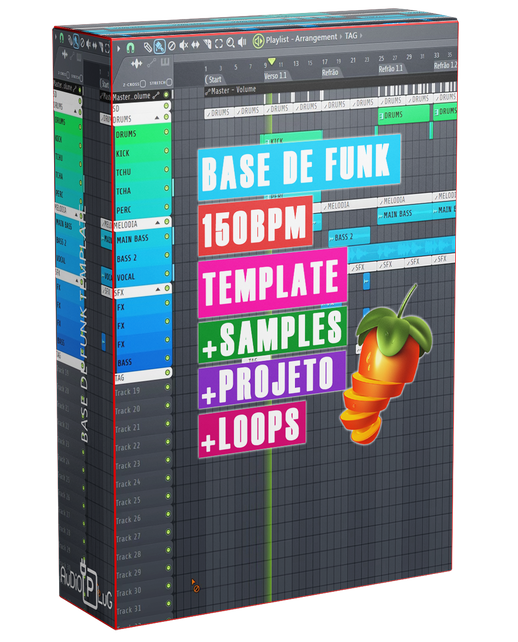The height and width of the screenshot is (642, 518).
Task: Mute the BASS 2 track
Action: coord(167,255)
